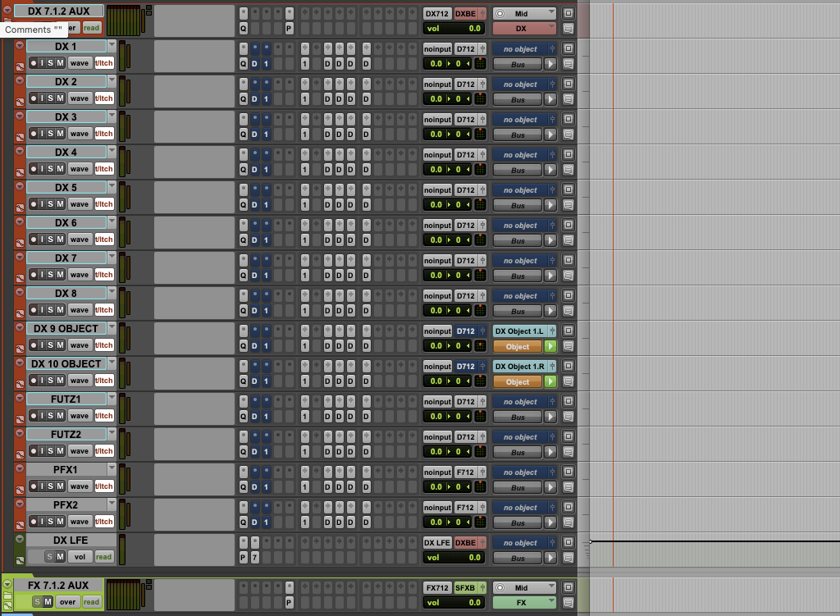
Task: Click insert slot Q on DX 1
Action: click(x=243, y=64)
